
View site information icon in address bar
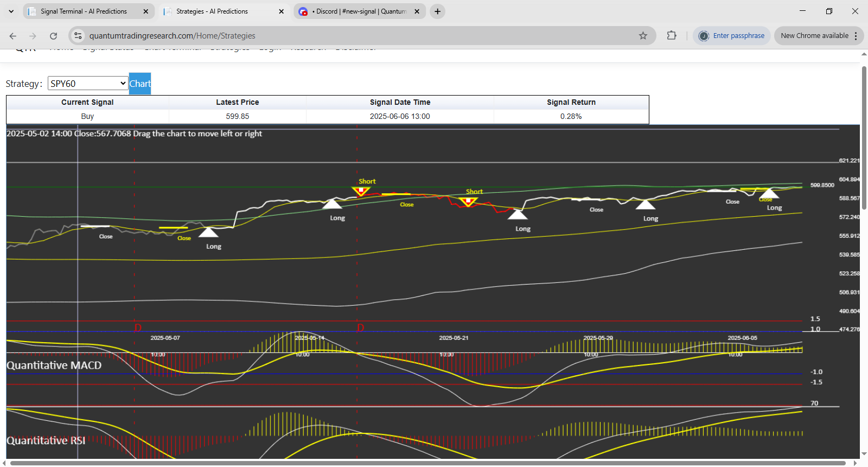(x=78, y=36)
